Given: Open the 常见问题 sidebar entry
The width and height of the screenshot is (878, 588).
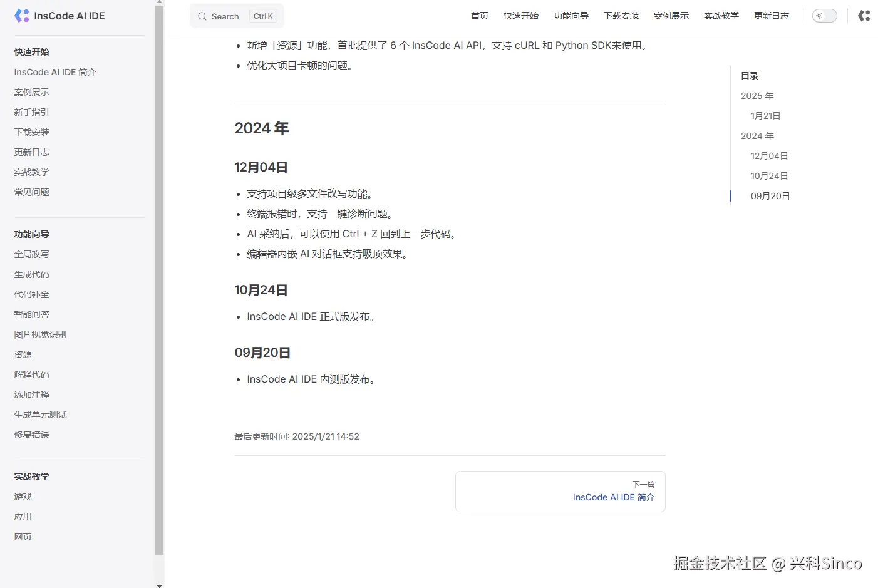Looking at the screenshot, I should (31, 192).
